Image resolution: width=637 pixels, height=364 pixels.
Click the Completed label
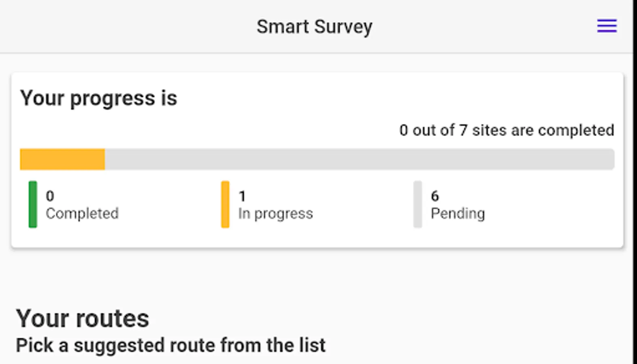tap(82, 213)
